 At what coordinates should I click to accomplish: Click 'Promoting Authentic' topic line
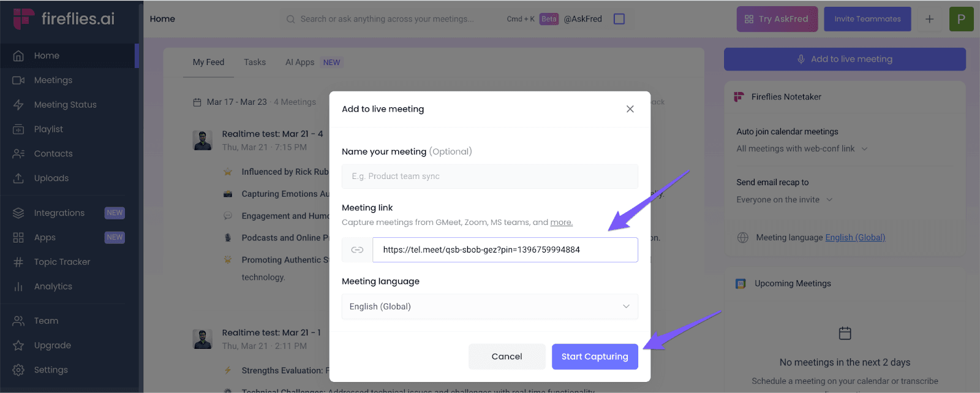click(x=285, y=261)
